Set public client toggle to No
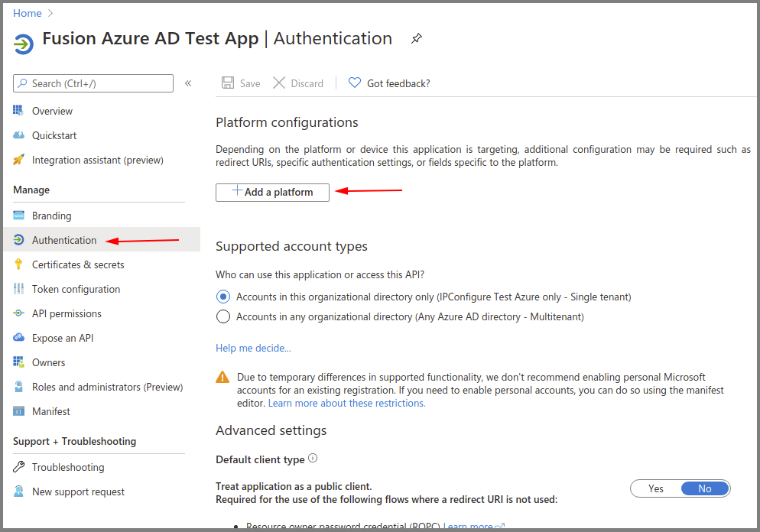 705,488
